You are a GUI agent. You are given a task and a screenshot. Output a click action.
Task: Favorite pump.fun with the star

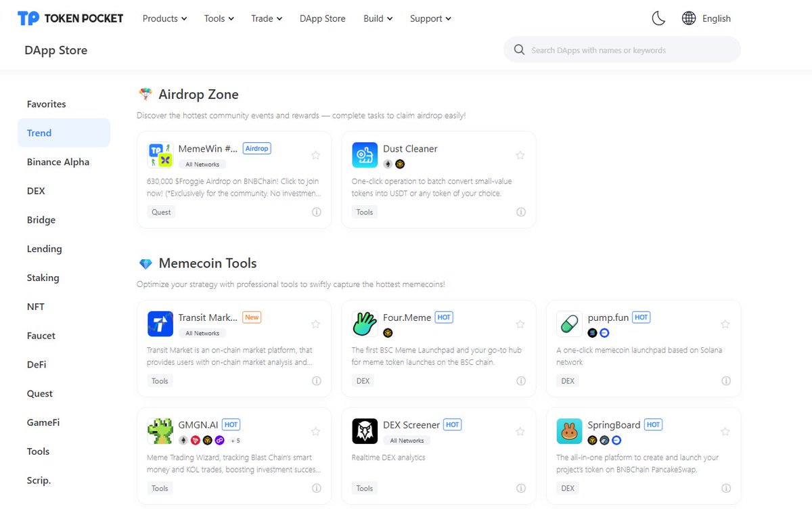[725, 324]
